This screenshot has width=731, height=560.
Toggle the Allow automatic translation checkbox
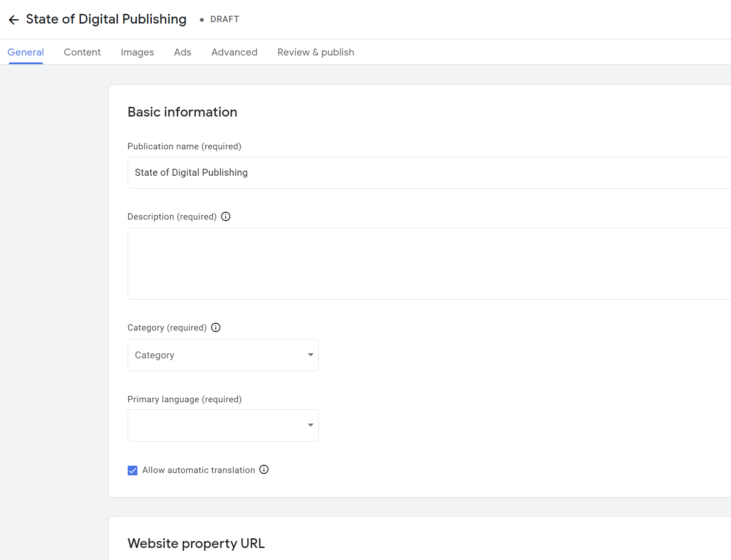(133, 470)
